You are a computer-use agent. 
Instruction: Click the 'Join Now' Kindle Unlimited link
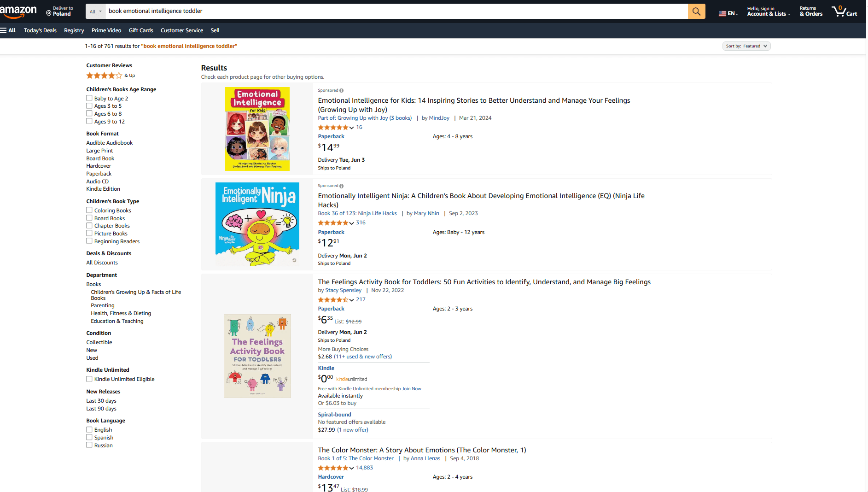411,388
